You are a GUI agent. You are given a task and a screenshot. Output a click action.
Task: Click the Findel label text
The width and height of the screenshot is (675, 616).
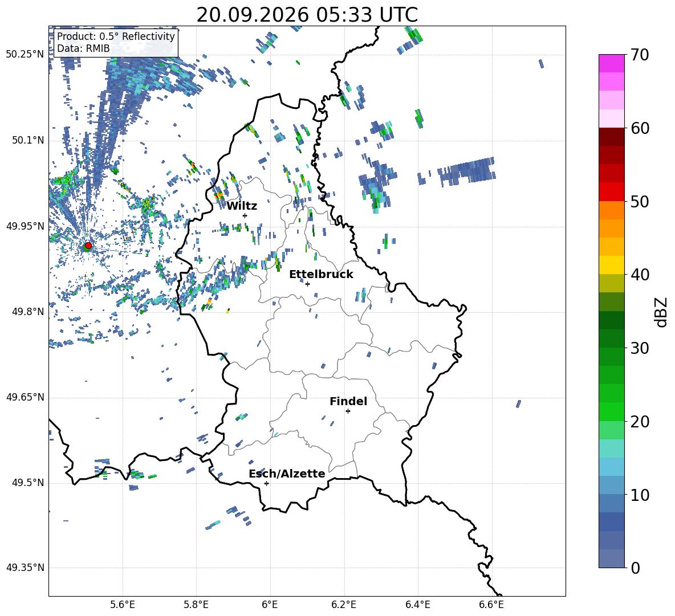pyautogui.click(x=348, y=401)
